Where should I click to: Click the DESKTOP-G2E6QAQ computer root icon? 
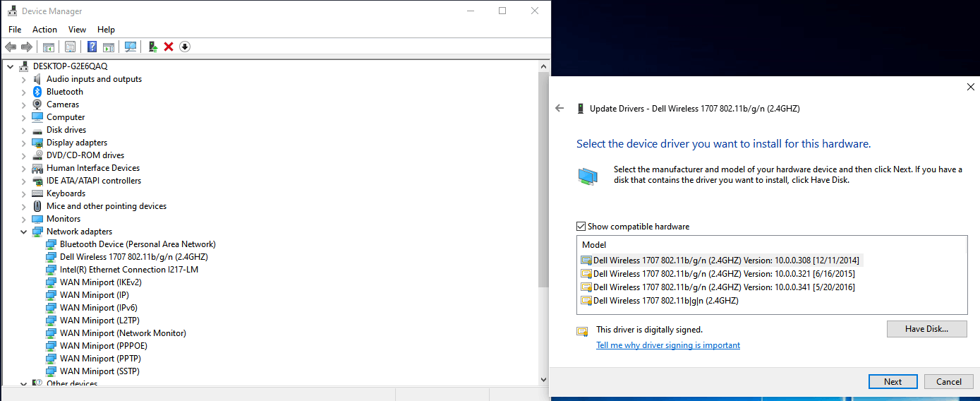click(25, 66)
